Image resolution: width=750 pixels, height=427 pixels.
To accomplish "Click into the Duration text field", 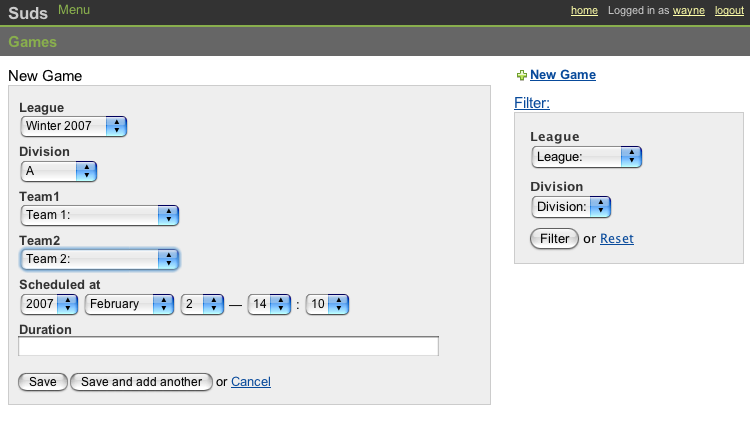I will [228, 346].
